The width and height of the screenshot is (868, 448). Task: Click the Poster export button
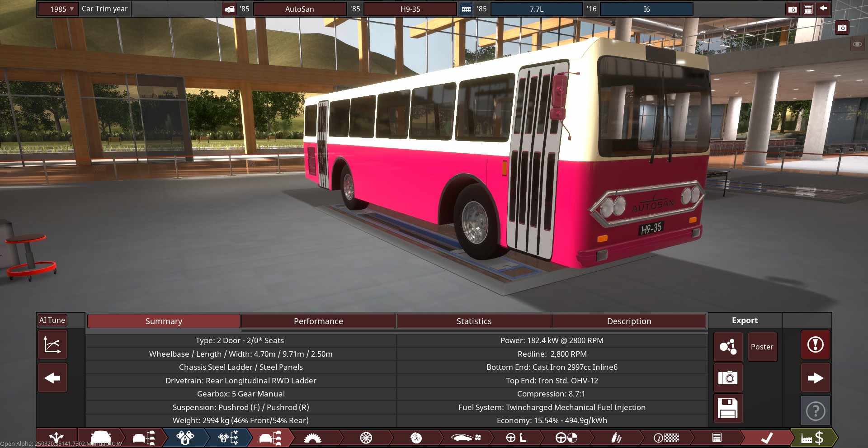tap(762, 347)
